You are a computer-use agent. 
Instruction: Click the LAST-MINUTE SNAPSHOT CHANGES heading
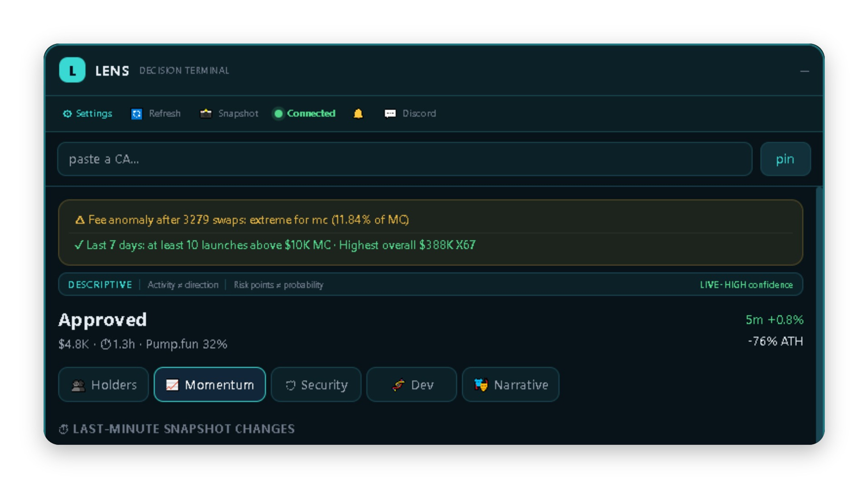(x=183, y=429)
